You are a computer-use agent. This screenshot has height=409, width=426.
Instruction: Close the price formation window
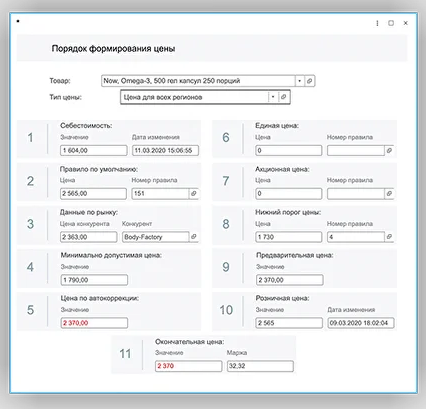coord(406,23)
